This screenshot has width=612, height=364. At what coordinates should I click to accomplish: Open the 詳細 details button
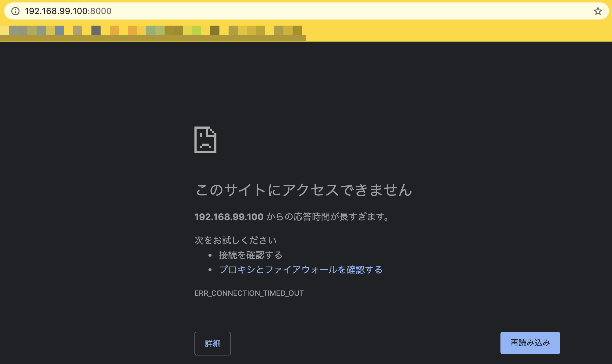click(x=212, y=343)
